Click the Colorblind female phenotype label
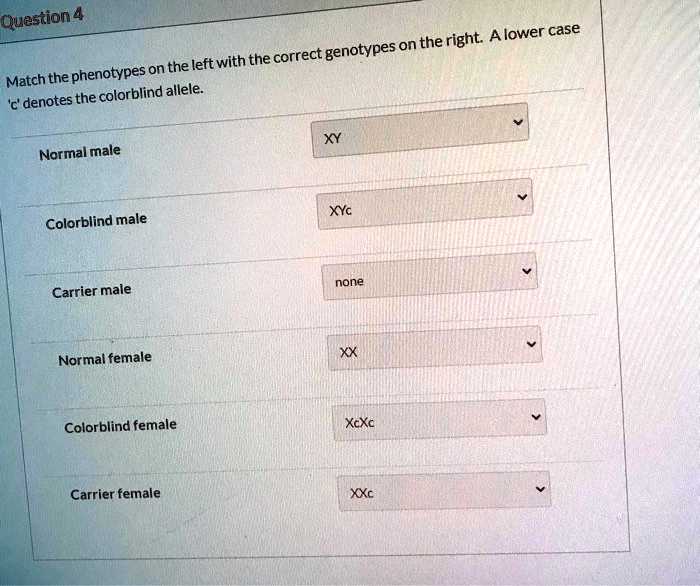The height and width of the screenshot is (586, 700). coord(120,426)
